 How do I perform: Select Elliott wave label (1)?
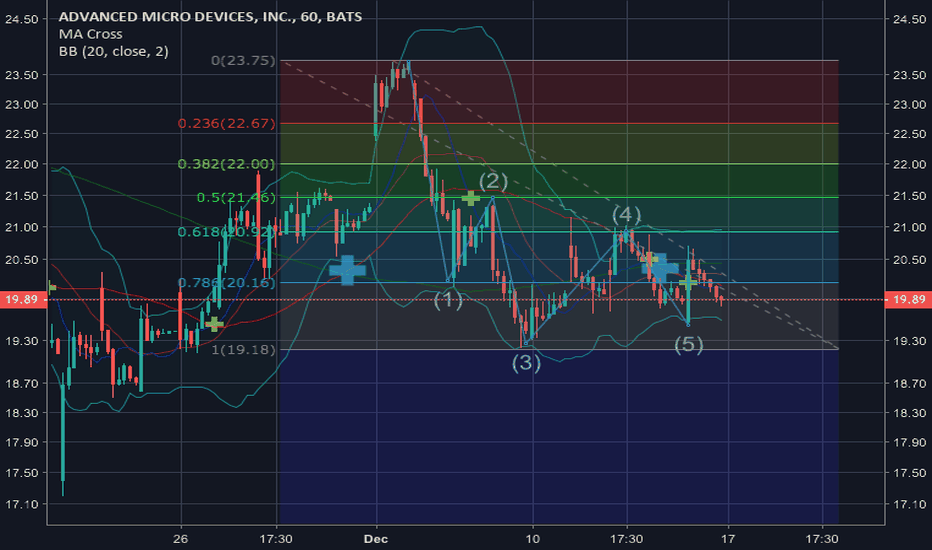pos(448,300)
